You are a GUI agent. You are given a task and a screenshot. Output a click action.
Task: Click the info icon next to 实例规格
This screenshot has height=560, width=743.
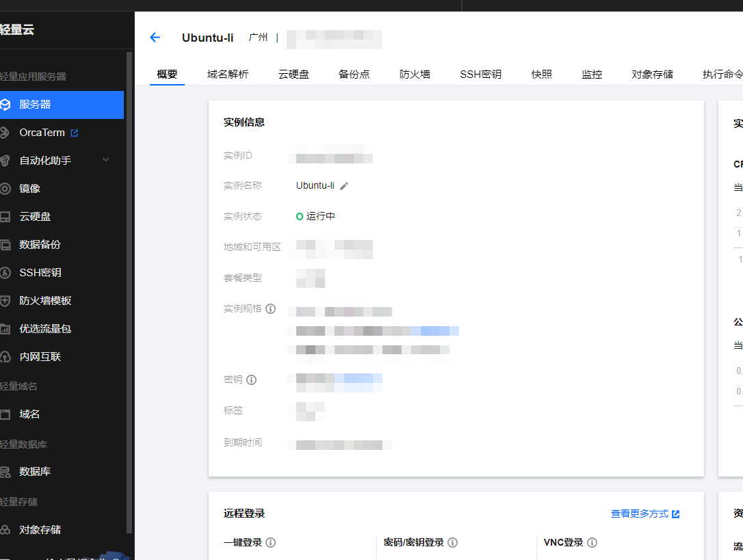tap(270, 308)
